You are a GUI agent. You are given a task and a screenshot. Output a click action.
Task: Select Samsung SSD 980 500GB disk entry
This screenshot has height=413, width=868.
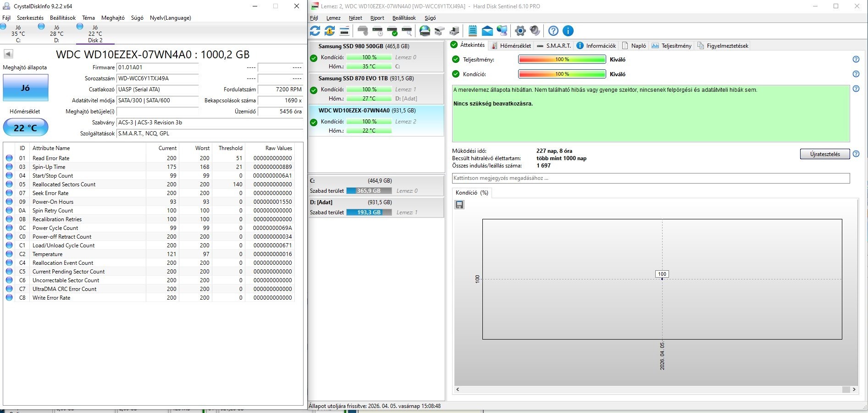376,56
